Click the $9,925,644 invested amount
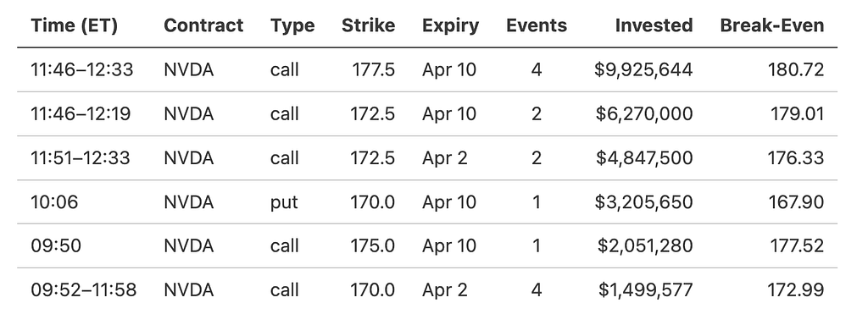The image size is (868, 314). point(643,69)
